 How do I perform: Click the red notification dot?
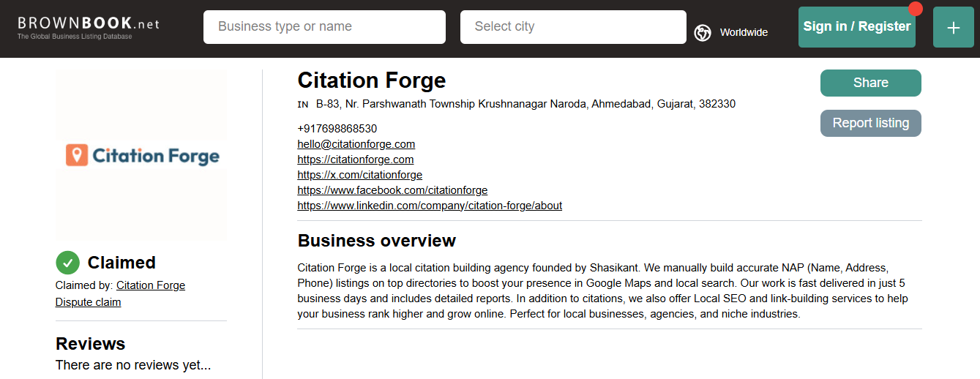click(x=915, y=9)
